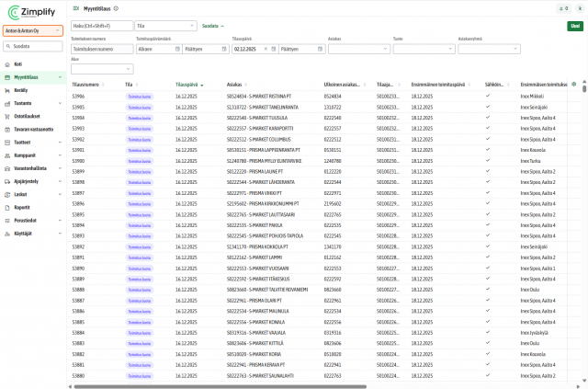Viewport: 588px width, 389px height.
Task: Collapse the sidebar with toggle icon
Action: (75, 7)
